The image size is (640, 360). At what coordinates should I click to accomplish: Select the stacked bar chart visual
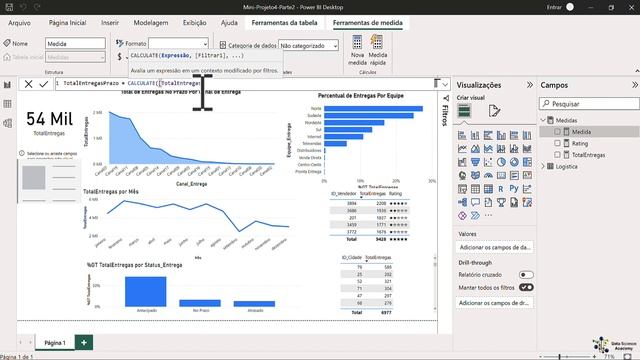pos(462,135)
